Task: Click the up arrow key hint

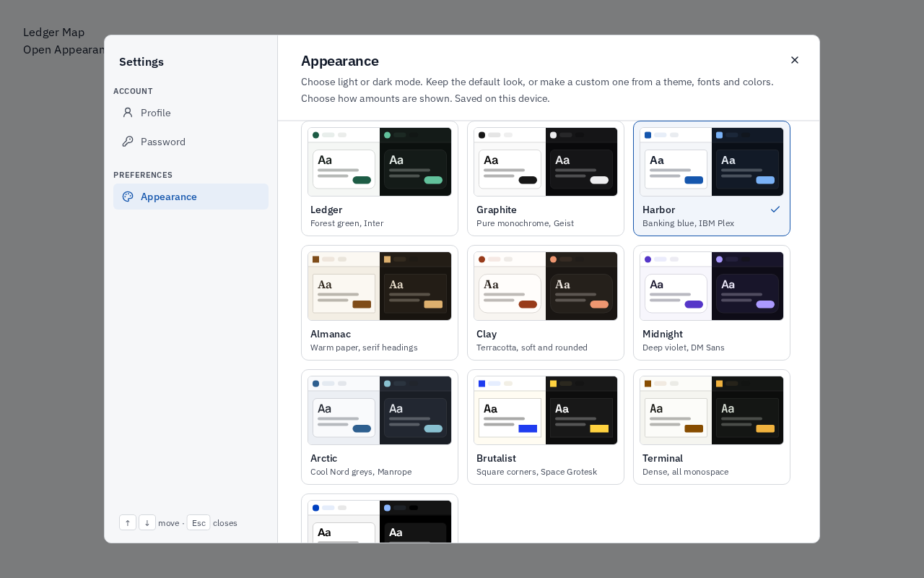Action: (x=128, y=522)
